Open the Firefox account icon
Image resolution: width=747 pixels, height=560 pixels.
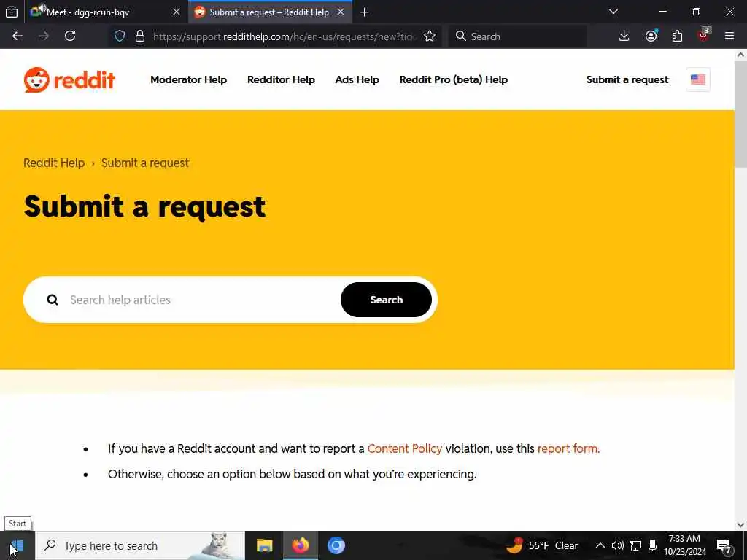click(x=651, y=36)
